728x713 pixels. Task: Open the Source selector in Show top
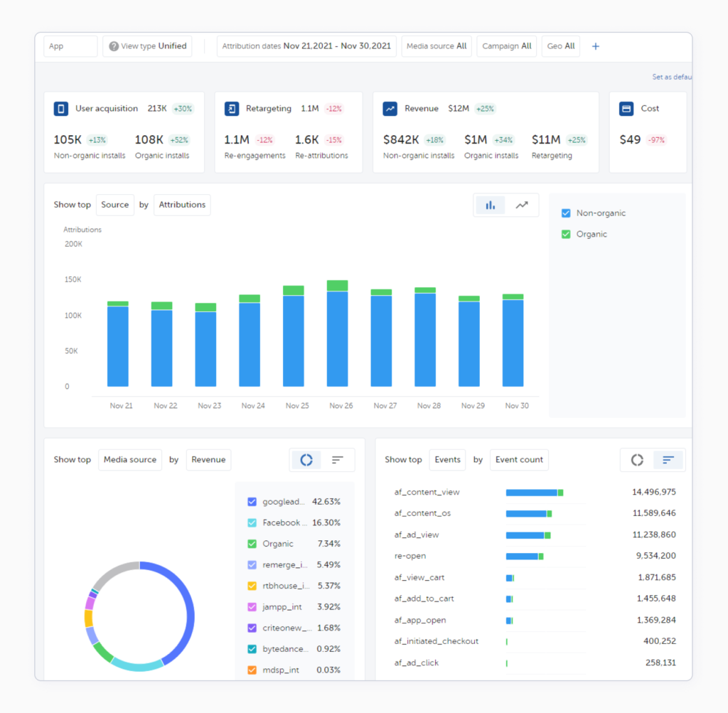pos(114,205)
